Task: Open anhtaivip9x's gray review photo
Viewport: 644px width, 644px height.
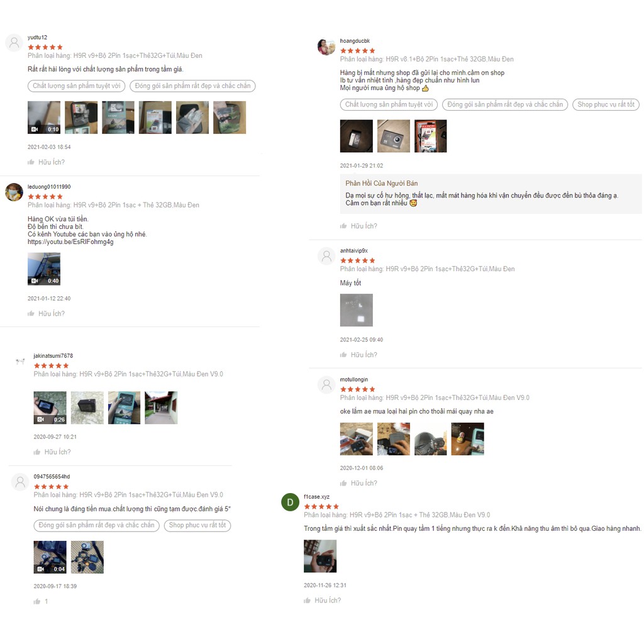Action: coord(357,310)
